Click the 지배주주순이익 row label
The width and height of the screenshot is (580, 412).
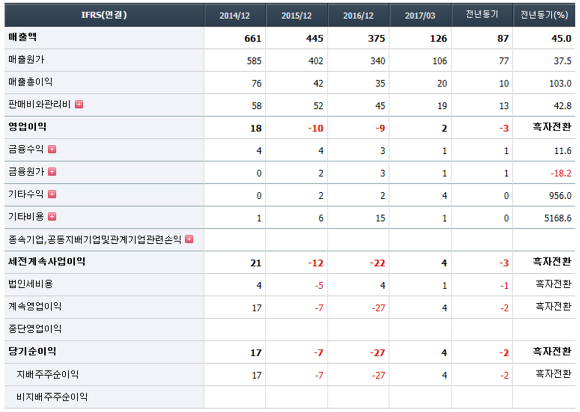(x=47, y=375)
